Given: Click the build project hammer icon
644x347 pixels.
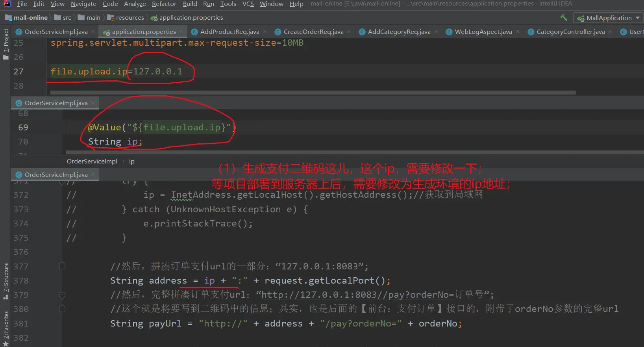Looking at the screenshot, I should [x=564, y=18].
